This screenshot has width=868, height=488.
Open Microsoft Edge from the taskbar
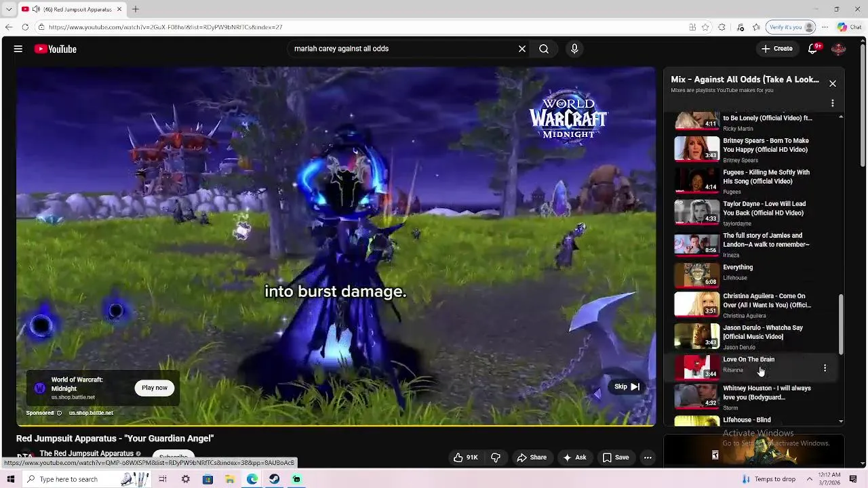252,479
